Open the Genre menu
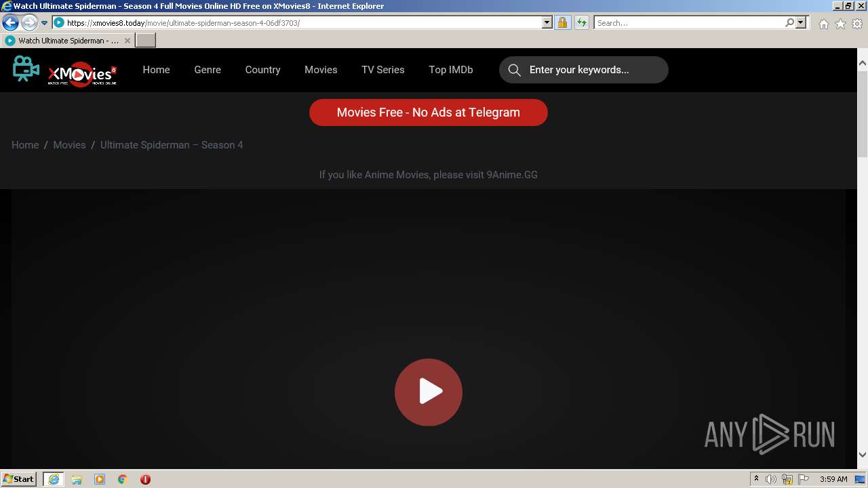The width and height of the screenshot is (868, 488). (x=208, y=70)
